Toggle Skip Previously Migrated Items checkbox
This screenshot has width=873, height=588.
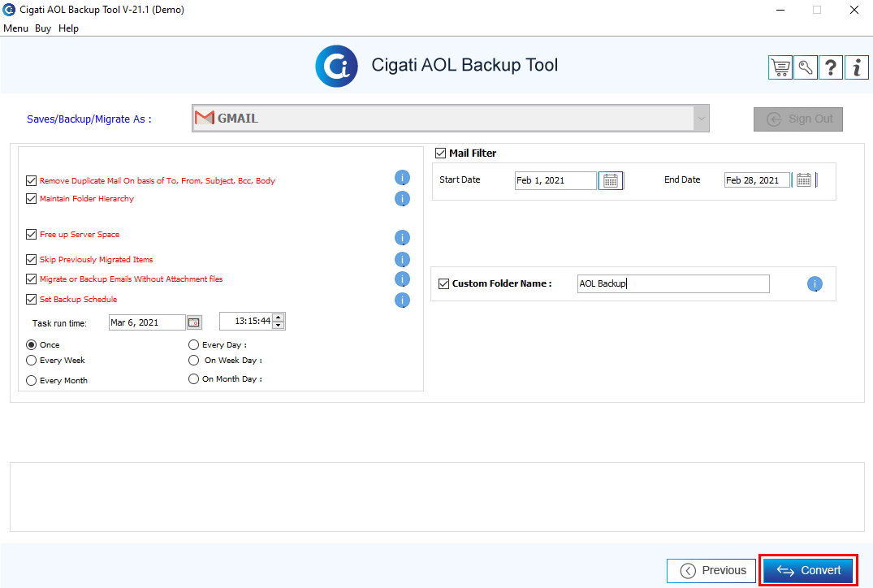pos(31,259)
